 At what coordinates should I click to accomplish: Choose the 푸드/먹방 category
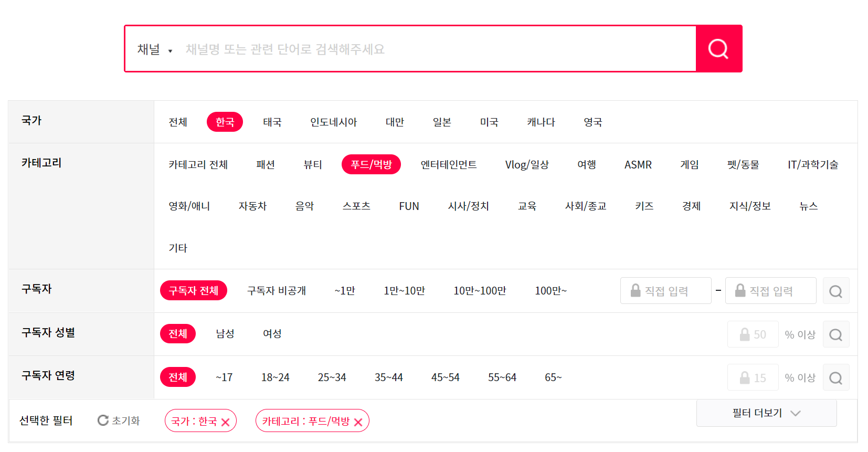(x=371, y=164)
